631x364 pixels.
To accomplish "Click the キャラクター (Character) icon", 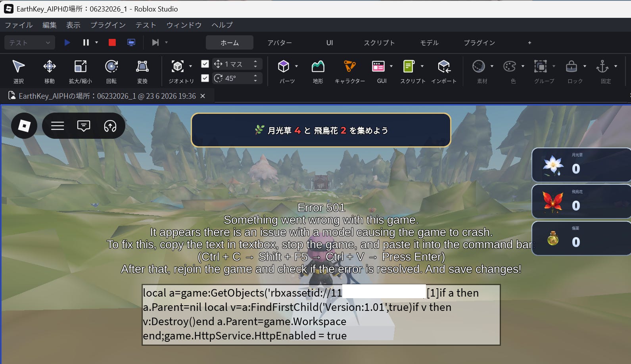I will click(349, 66).
